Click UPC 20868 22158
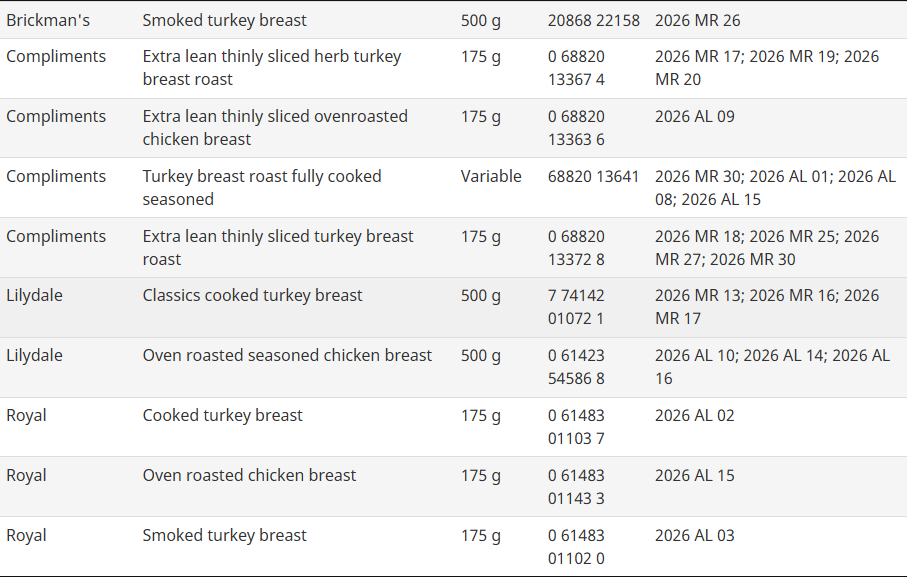 [593, 20]
